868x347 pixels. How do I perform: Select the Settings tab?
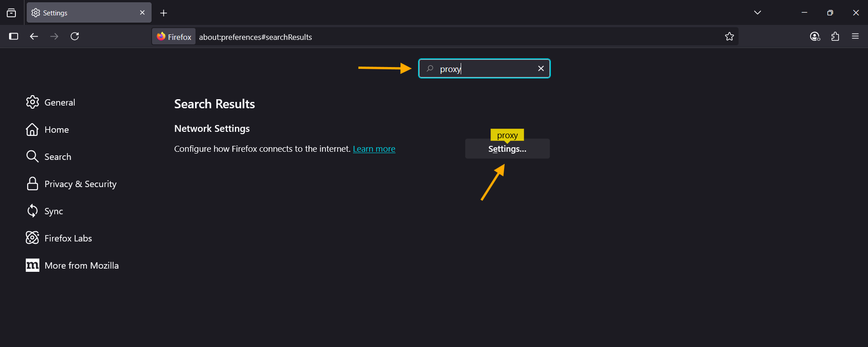coord(89,13)
